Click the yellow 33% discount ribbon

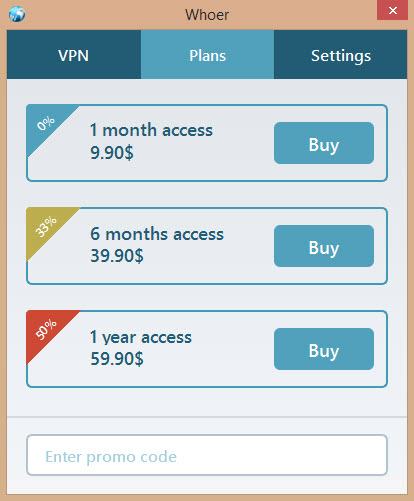pos(46,227)
